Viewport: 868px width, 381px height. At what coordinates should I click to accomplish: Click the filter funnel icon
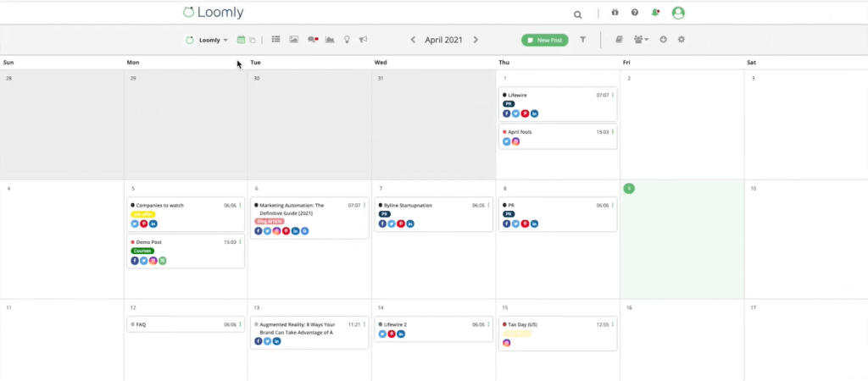(583, 40)
